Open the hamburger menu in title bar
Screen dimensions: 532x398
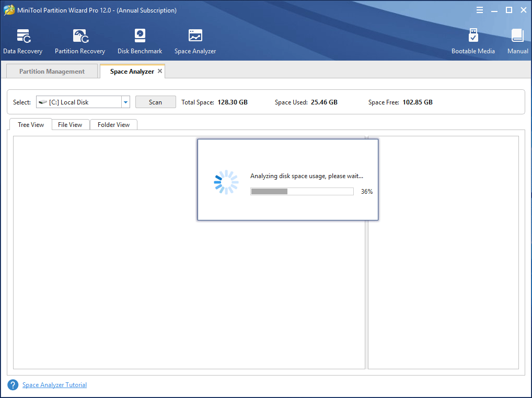click(479, 10)
